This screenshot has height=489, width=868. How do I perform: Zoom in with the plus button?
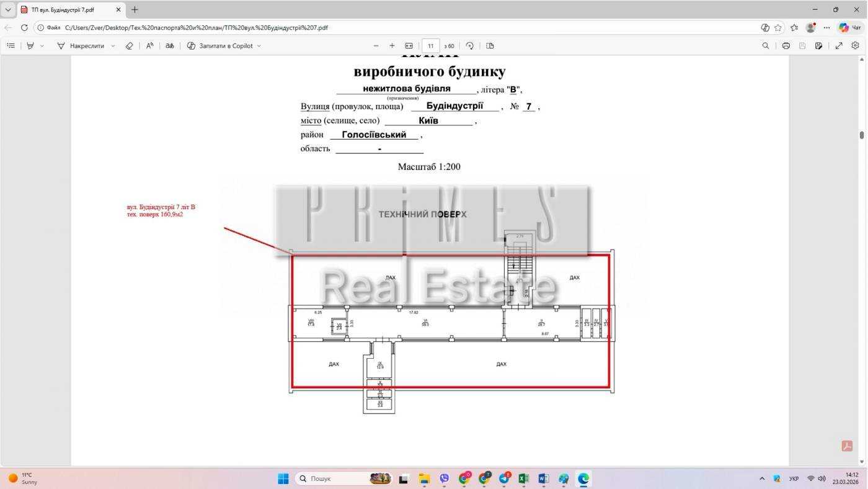pyautogui.click(x=392, y=46)
